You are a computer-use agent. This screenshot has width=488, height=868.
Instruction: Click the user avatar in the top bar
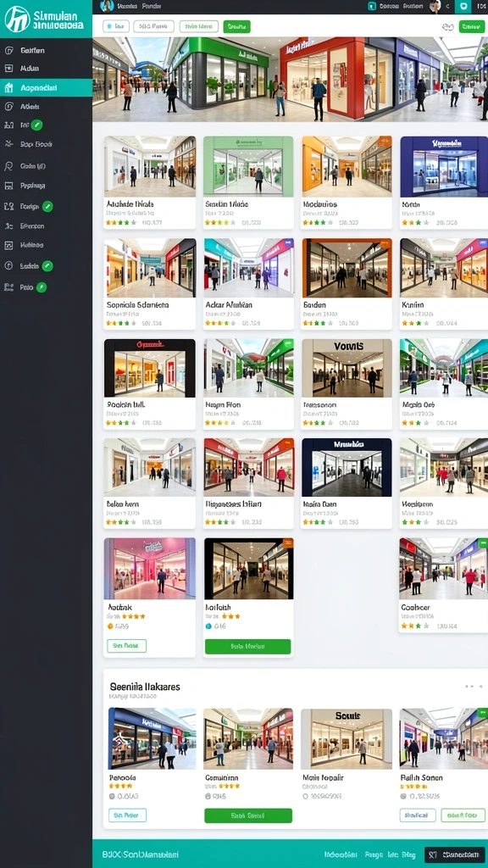pos(435,6)
